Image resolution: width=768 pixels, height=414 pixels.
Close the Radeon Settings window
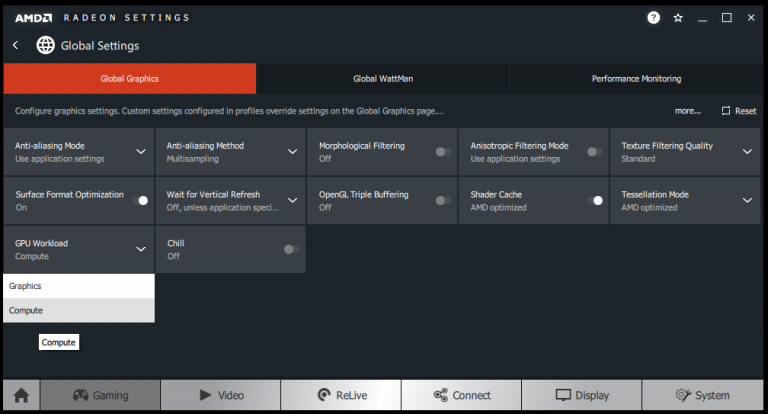point(751,18)
